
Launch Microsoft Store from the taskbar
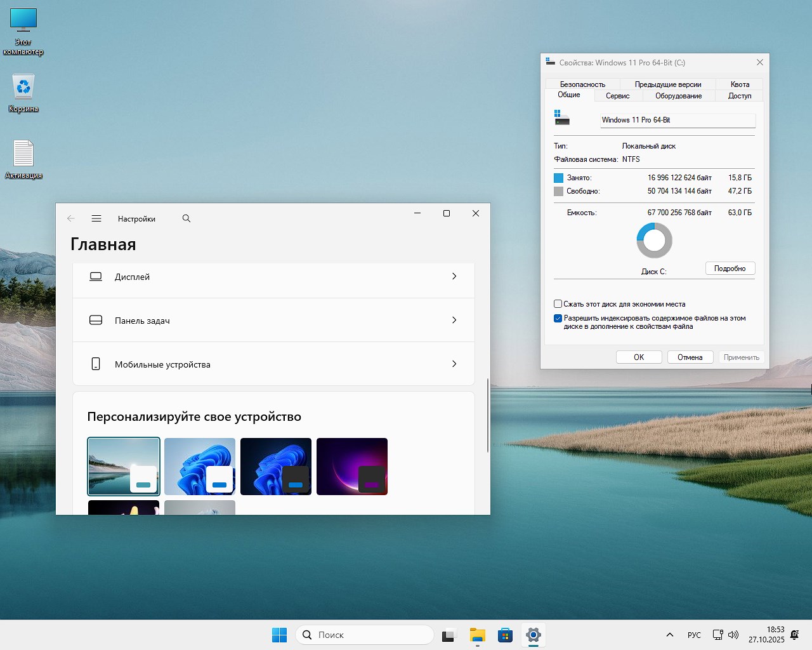(505, 635)
